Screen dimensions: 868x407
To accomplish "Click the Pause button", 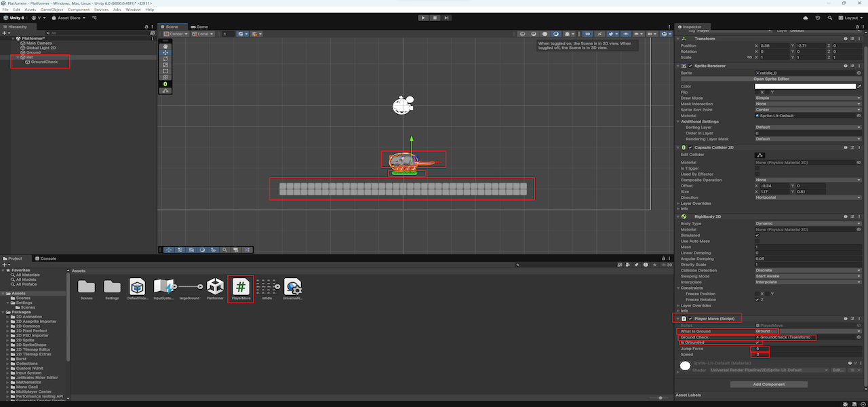I will [435, 18].
